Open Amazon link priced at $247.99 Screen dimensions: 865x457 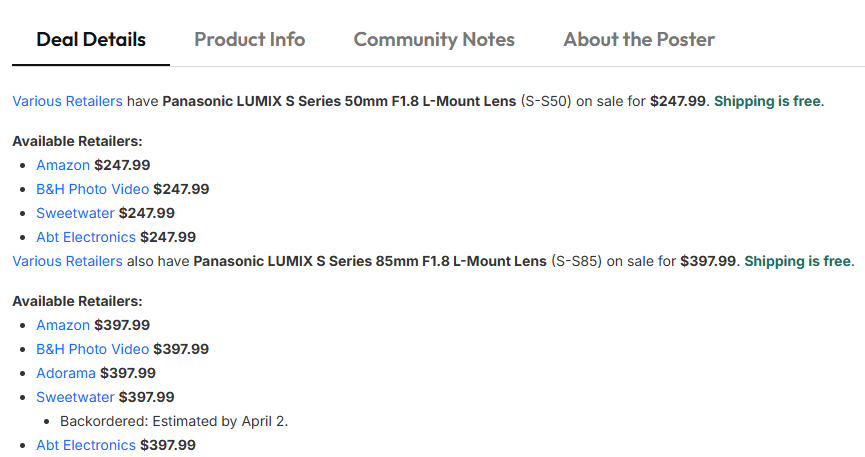point(63,165)
